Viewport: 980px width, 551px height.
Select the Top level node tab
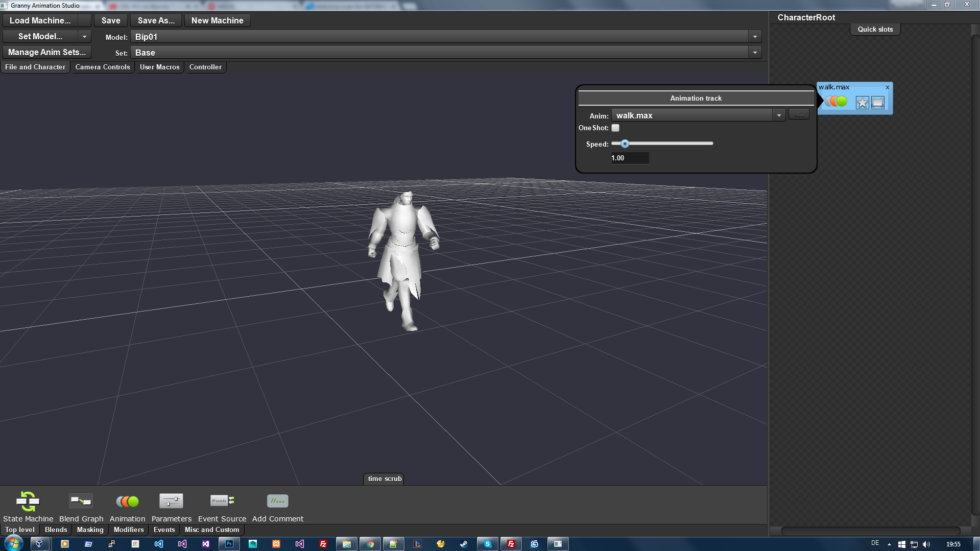[x=20, y=530]
